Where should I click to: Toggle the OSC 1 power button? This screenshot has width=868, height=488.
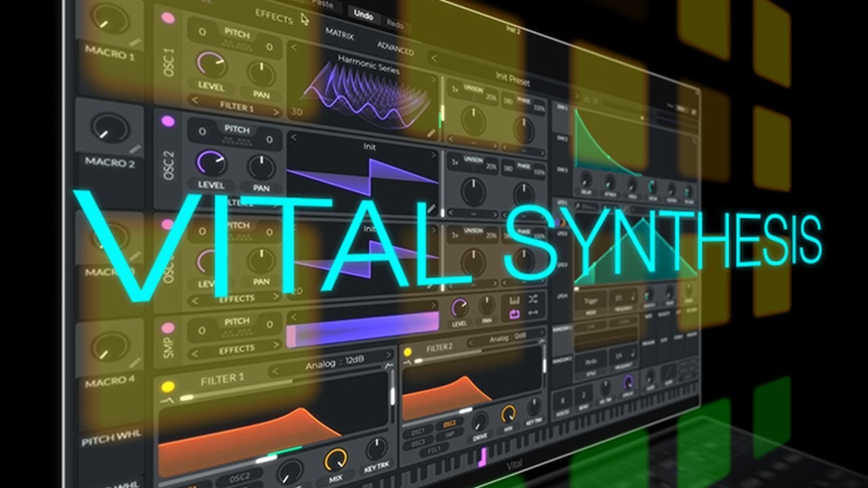pyautogui.click(x=167, y=18)
